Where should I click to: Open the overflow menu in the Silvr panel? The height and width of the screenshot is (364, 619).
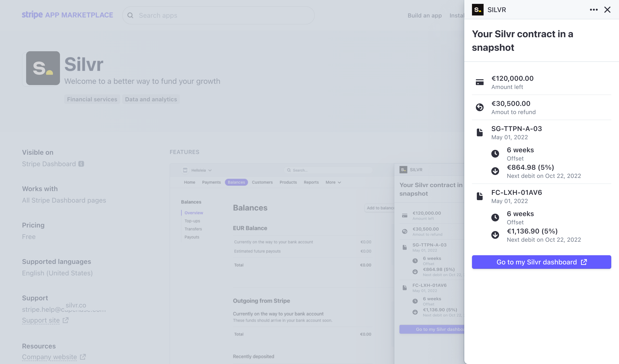pos(594,10)
